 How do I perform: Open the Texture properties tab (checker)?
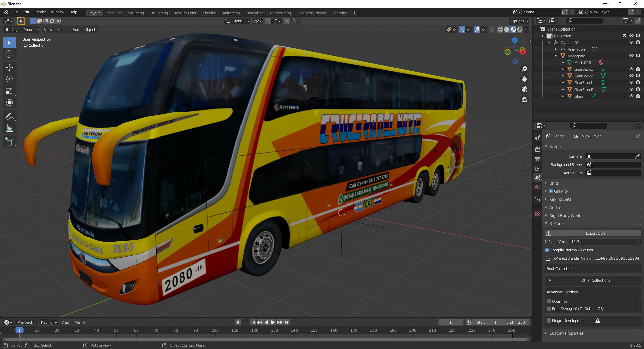tap(538, 214)
